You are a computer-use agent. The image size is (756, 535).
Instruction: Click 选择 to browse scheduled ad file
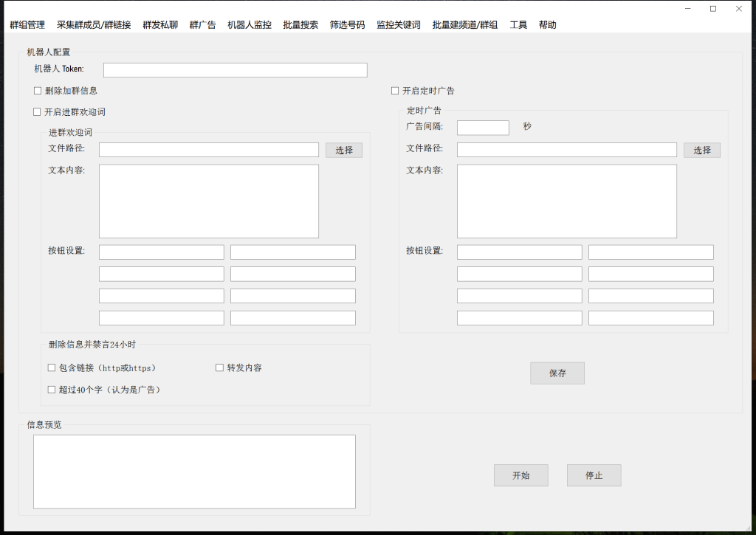click(701, 150)
